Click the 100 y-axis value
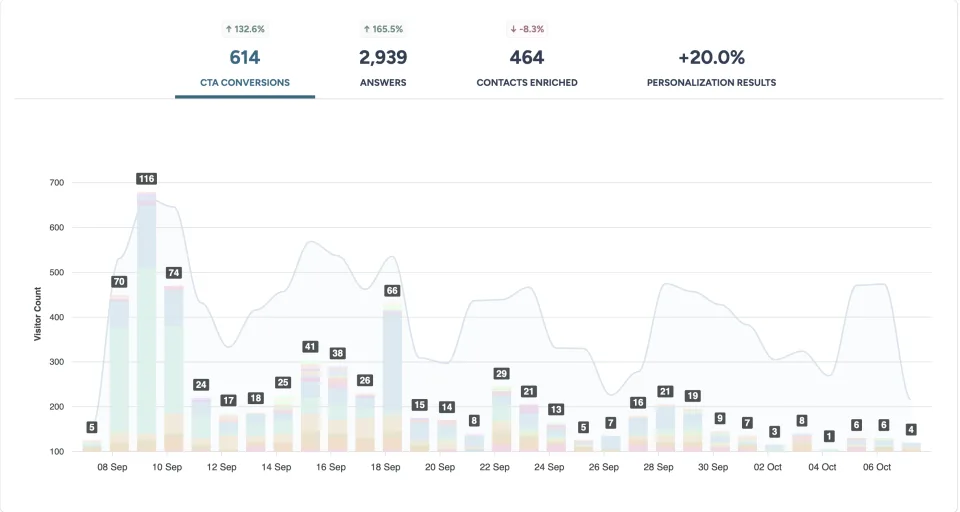The height and width of the screenshot is (512, 960). point(56,451)
